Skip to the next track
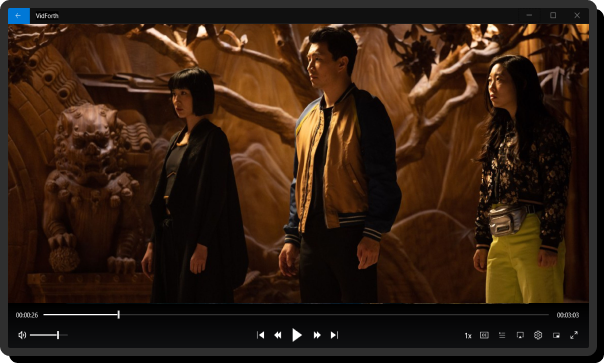 pos(334,335)
